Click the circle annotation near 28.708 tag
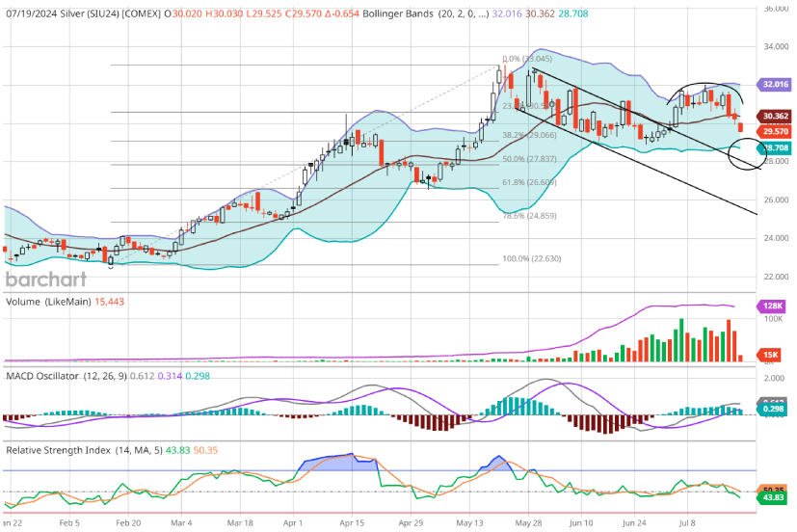The width and height of the screenshot is (797, 532). (x=745, y=153)
